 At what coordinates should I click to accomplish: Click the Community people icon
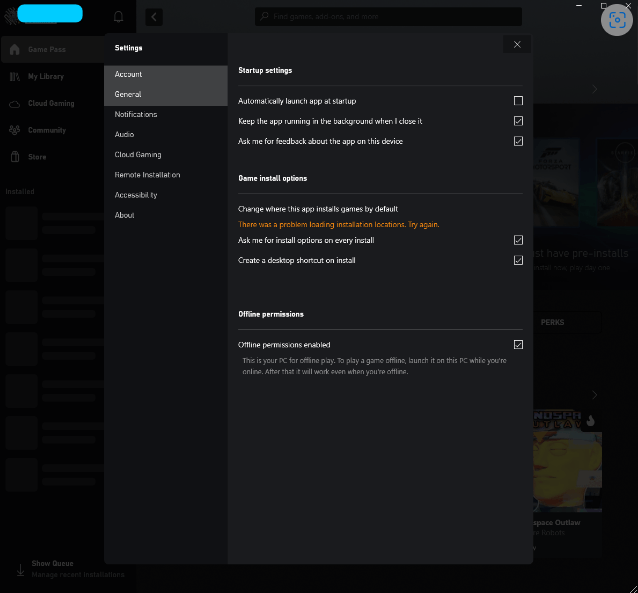coord(15,130)
